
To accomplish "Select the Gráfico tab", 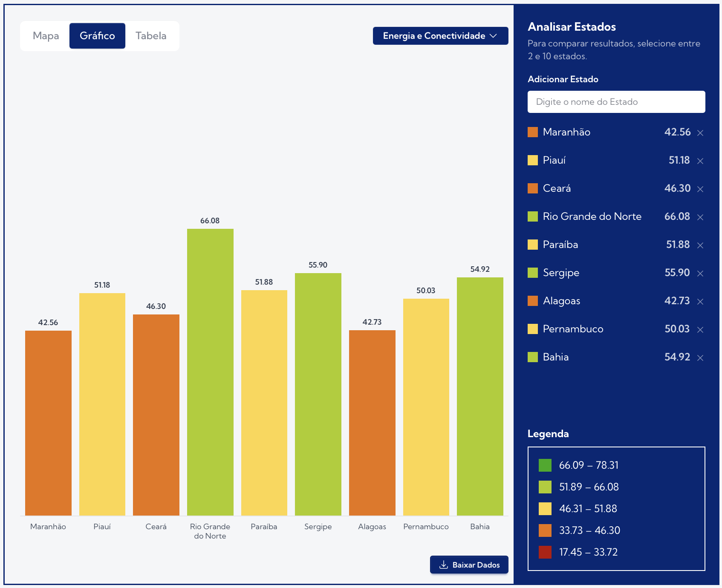I will 97,36.
